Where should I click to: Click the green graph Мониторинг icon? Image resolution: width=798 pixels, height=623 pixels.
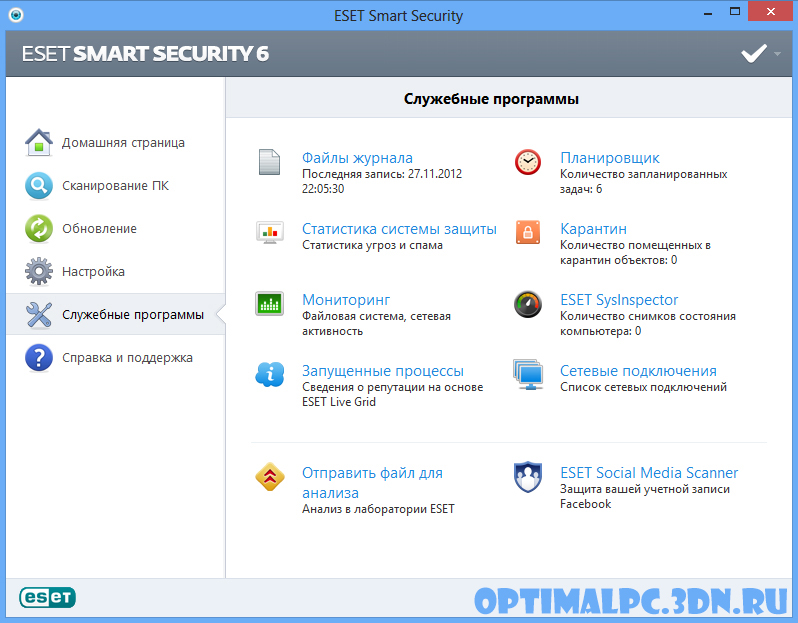pyautogui.click(x=270, y=304)
